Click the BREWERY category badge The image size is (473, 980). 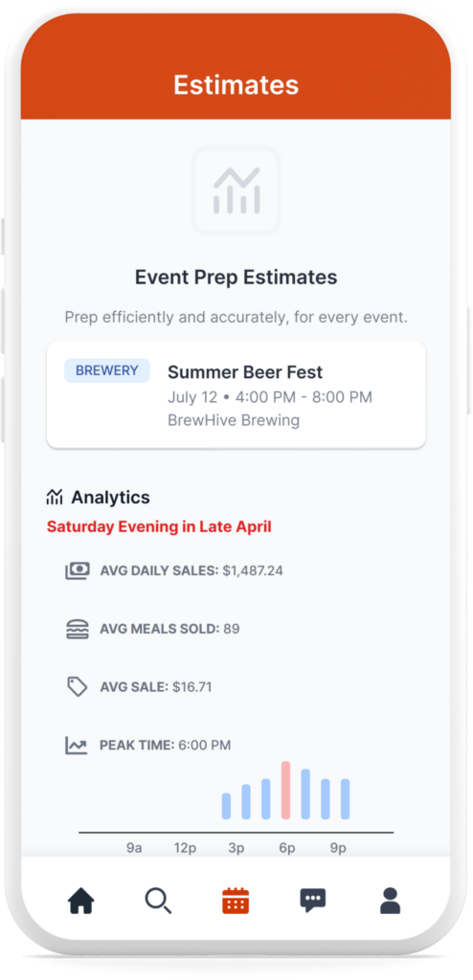107,370
